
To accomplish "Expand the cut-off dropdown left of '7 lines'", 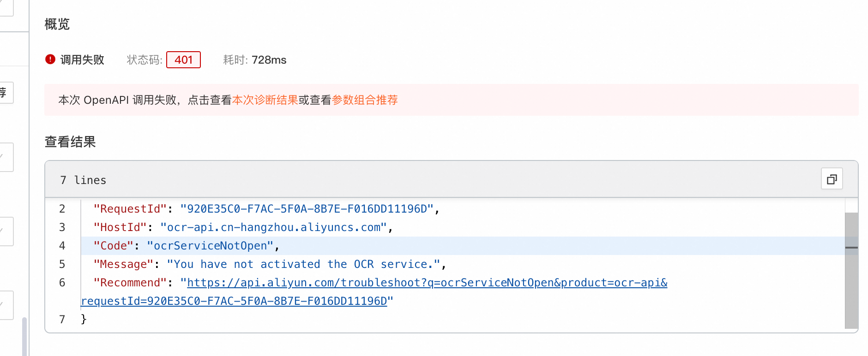I will (x=6, y=157).
